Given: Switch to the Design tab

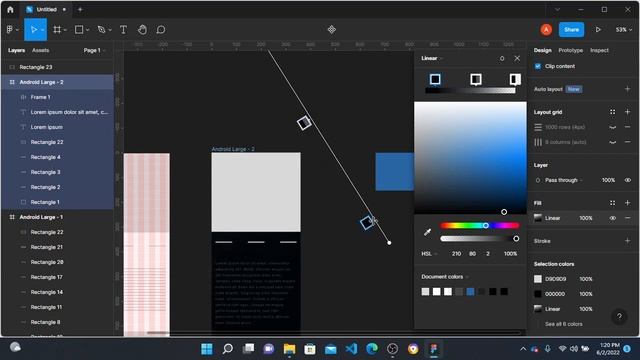Looking at the screenshot, I should [542, 50].
